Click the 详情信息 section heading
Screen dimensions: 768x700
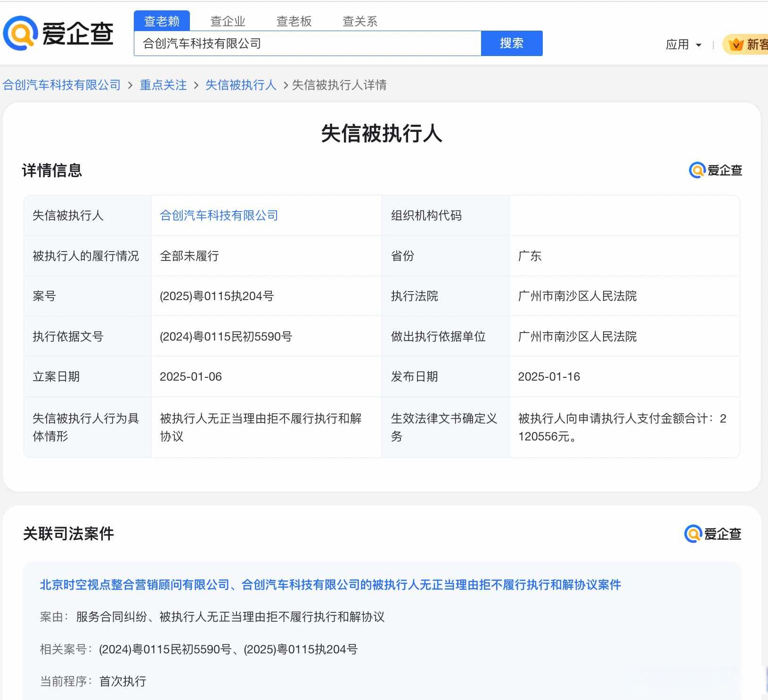(52, 170)
